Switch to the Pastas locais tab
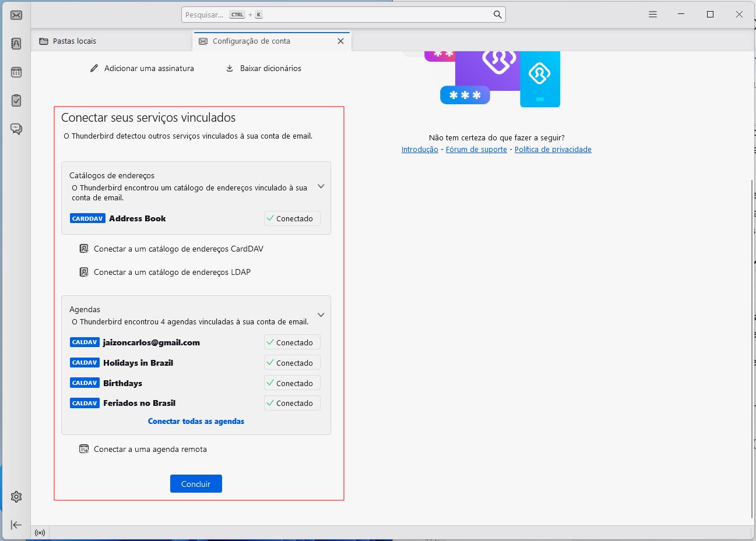 click(x=111, y=41)
